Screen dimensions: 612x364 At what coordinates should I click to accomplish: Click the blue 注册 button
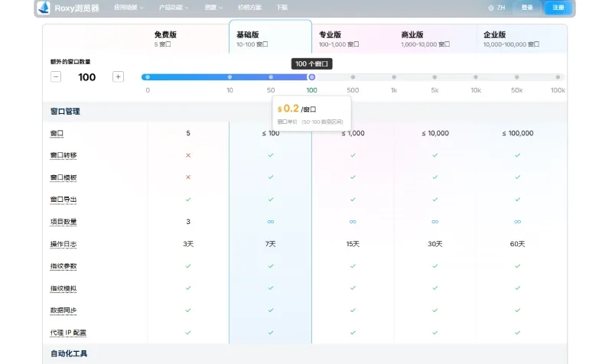click(x=558, y=8)
